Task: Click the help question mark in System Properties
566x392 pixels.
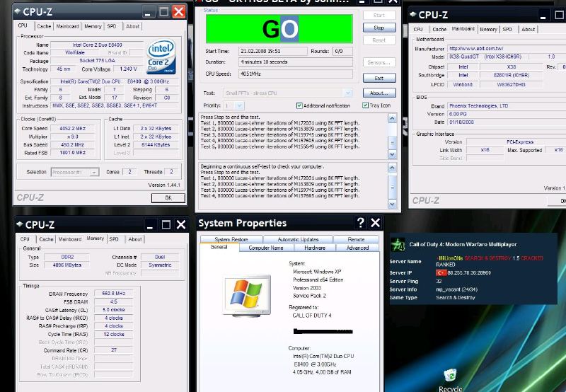Action: (360, 223)
